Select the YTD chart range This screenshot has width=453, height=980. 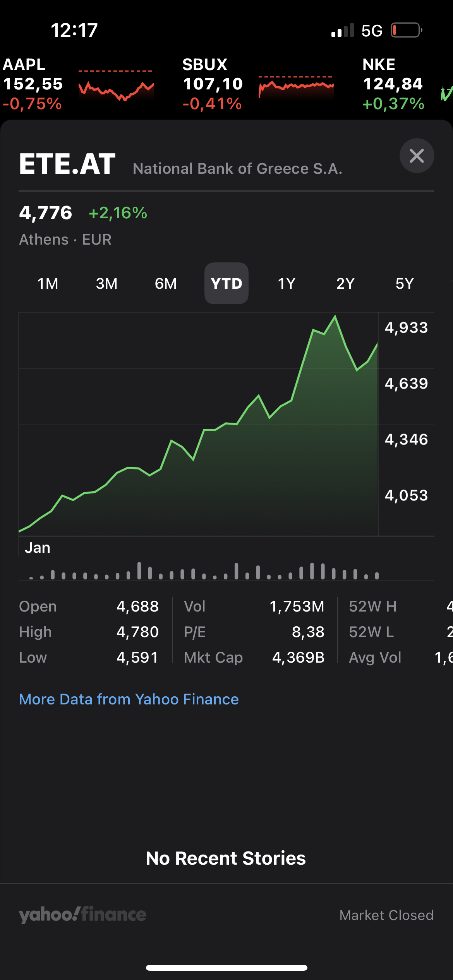(x=226, y=284)
